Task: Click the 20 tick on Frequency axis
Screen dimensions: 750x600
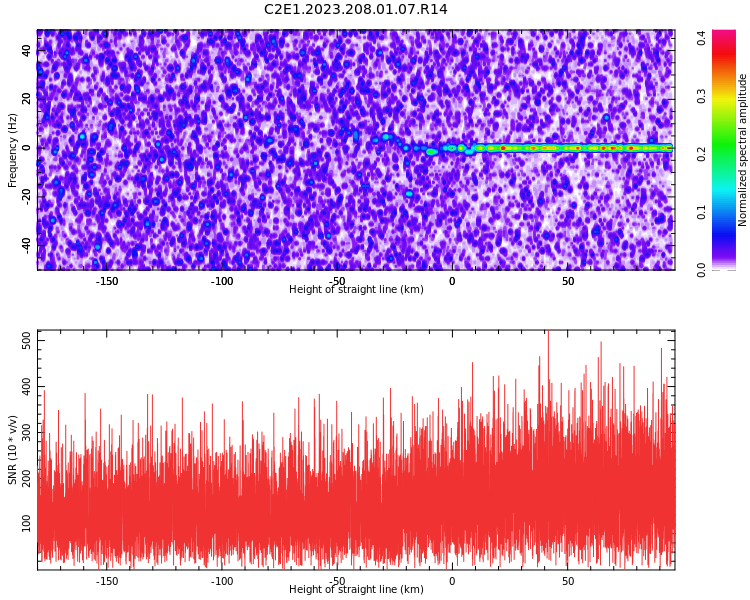Action: tap(27, 99)
